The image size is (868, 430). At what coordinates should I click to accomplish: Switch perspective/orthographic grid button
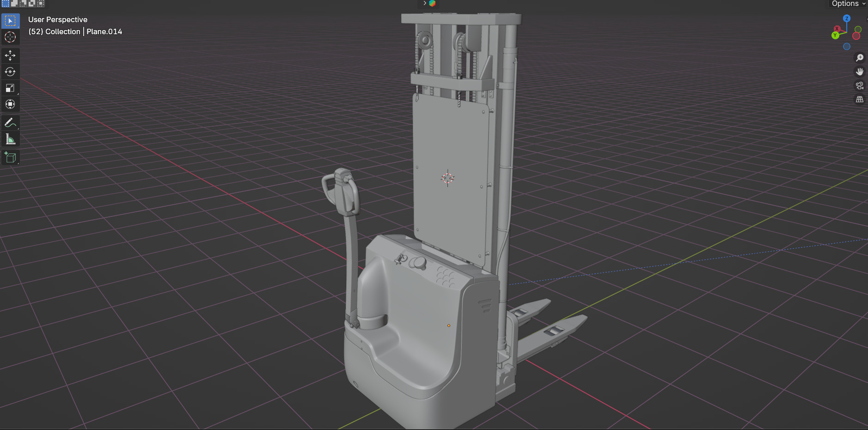coord(860,99)
